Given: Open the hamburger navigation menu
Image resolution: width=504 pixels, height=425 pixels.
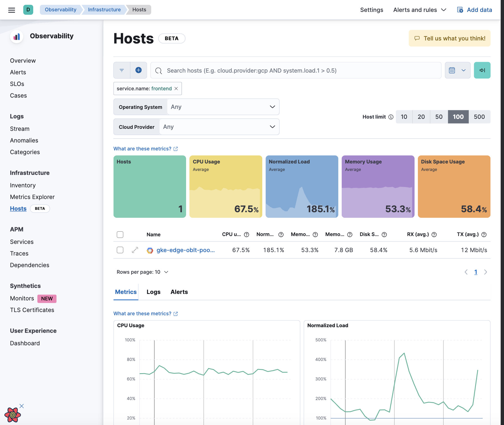Looking at the screenshot, I should pos(12,10).
